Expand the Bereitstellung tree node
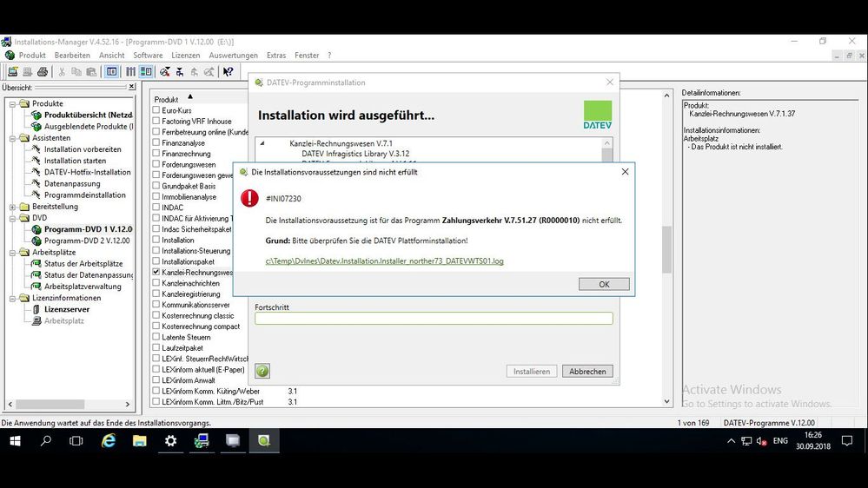 click(13, 207)
